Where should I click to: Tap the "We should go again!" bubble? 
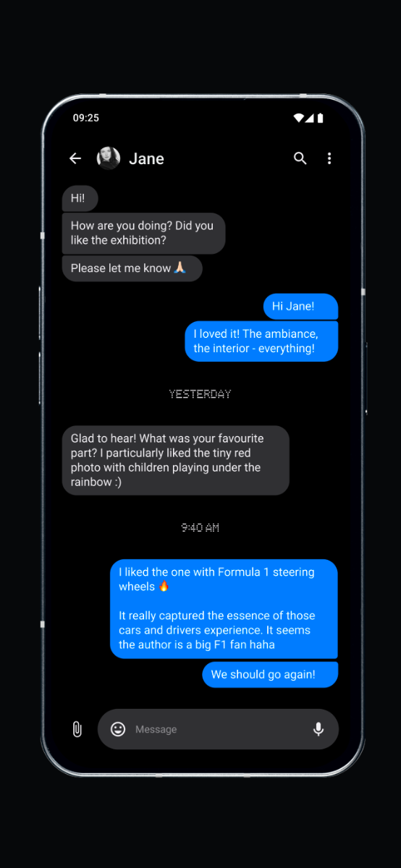pyautogui.click(x=270, y=675)
